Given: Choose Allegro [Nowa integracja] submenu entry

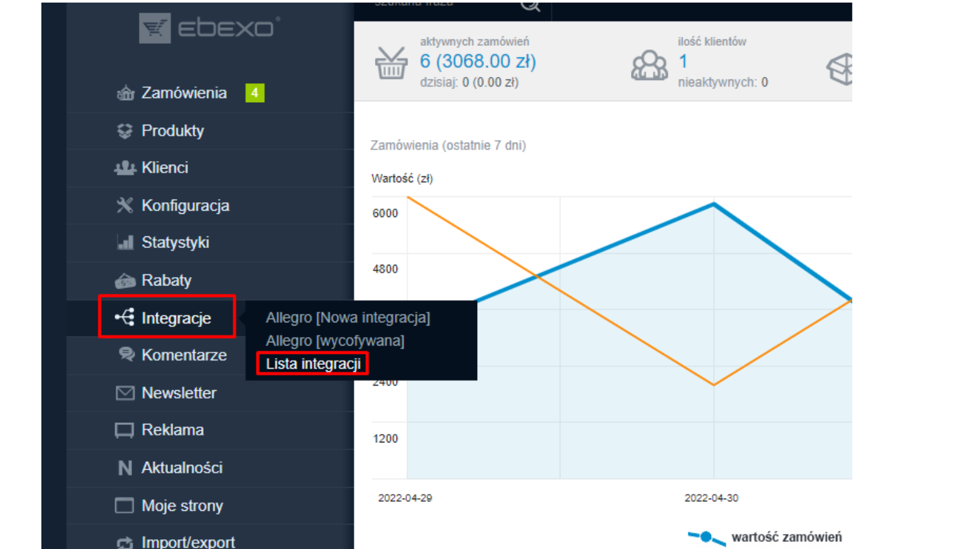Looking at the screenshot, I should pos(348,318).
